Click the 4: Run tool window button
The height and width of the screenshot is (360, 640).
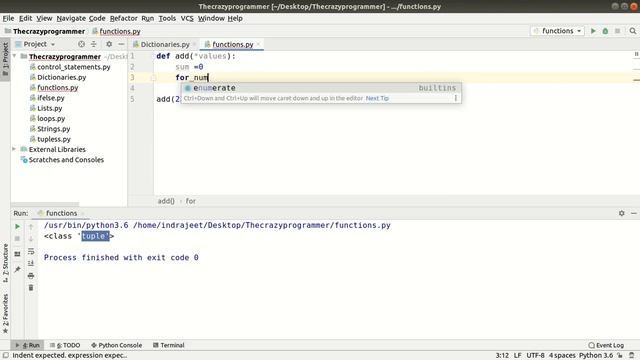point(27,345)
